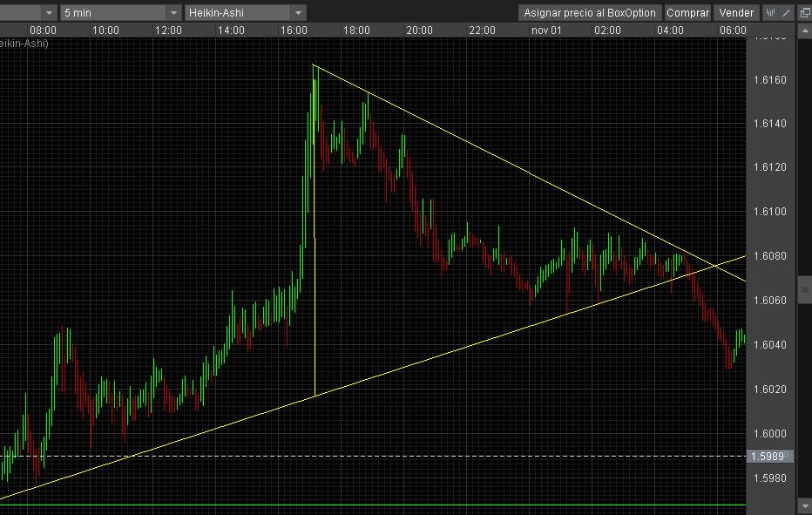812x515 pixels.
Task: Open the 5 min timeframe dropdown
Action: [173, 13]
